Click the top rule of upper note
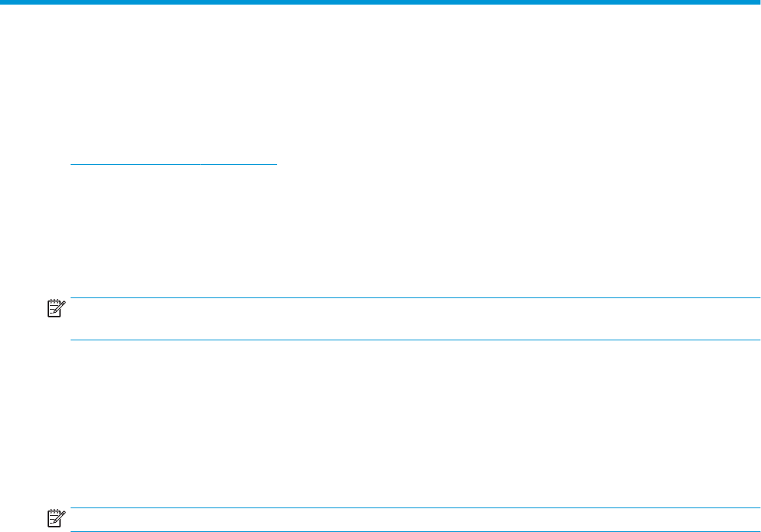The height and width of the screenshot is (532, 761). (414, 298)
